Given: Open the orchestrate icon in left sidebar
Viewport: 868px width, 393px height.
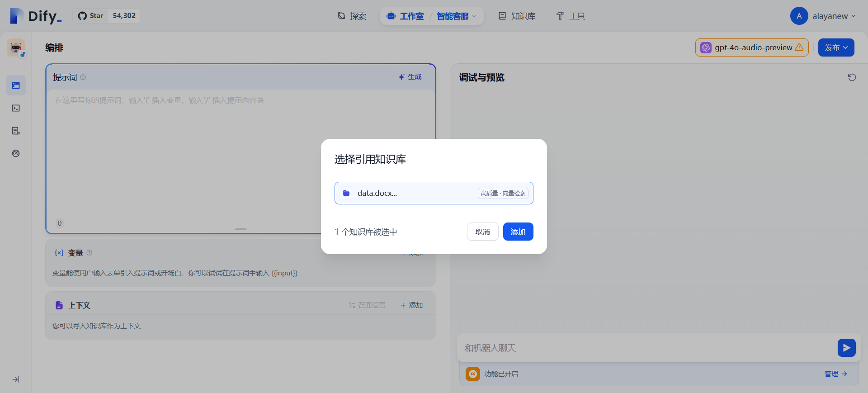Looking at the screenshot, I should [16, 85].
